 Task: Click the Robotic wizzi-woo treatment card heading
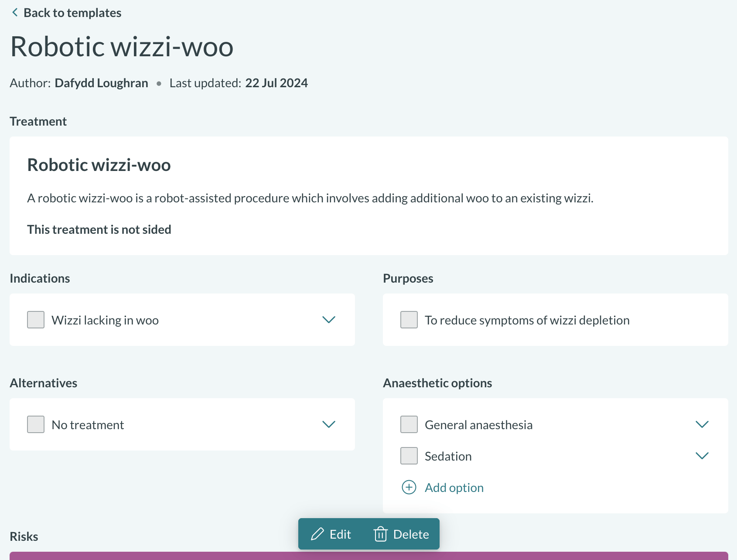(x=99, y=165)
